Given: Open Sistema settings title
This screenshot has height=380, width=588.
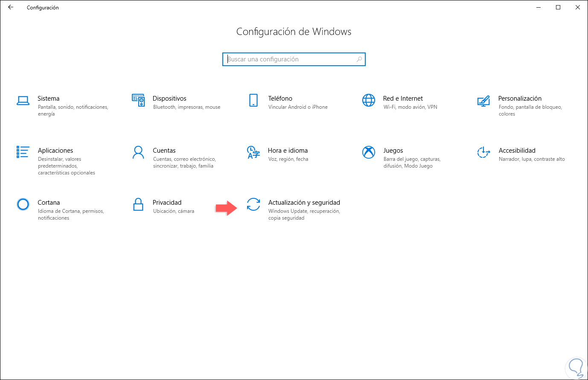Looking at the screenshot, I should (49, 99).
